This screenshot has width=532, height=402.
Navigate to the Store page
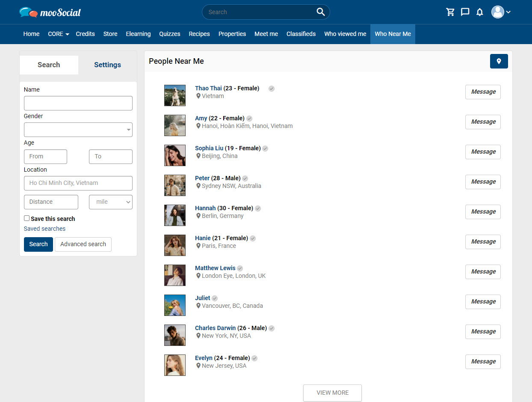(110, 34)
